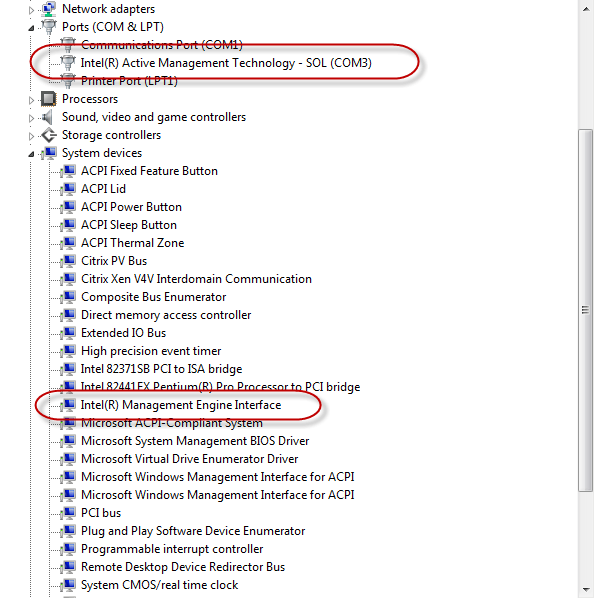Select the ACPI Sleep Button device icon

(68, 225)
